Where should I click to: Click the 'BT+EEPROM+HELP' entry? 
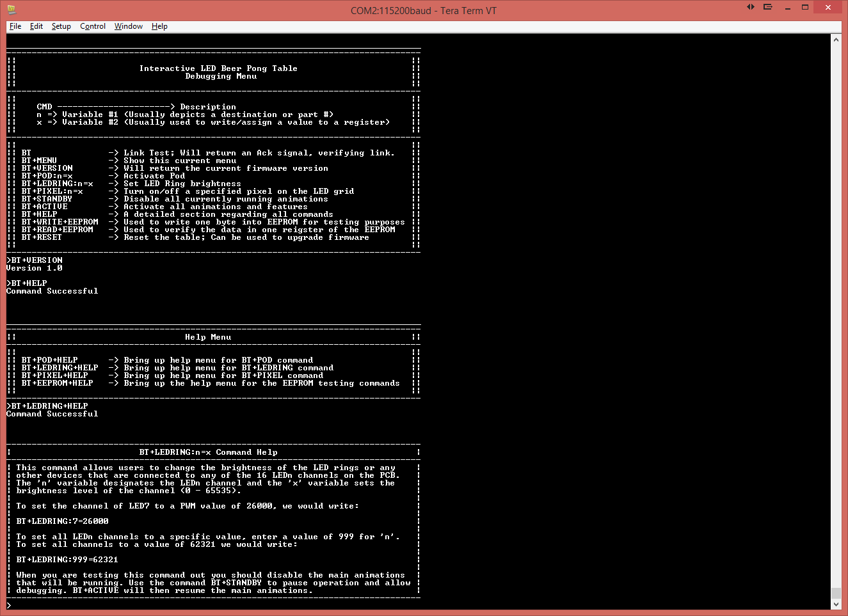click(57, 383)
